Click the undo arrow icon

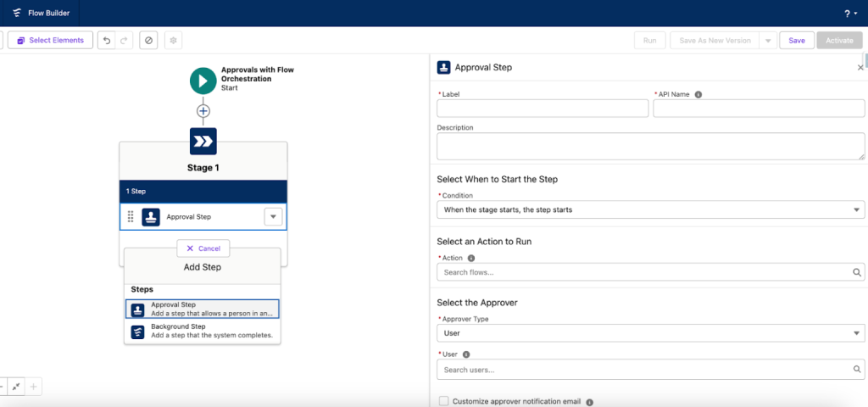(x=107, y=41)
